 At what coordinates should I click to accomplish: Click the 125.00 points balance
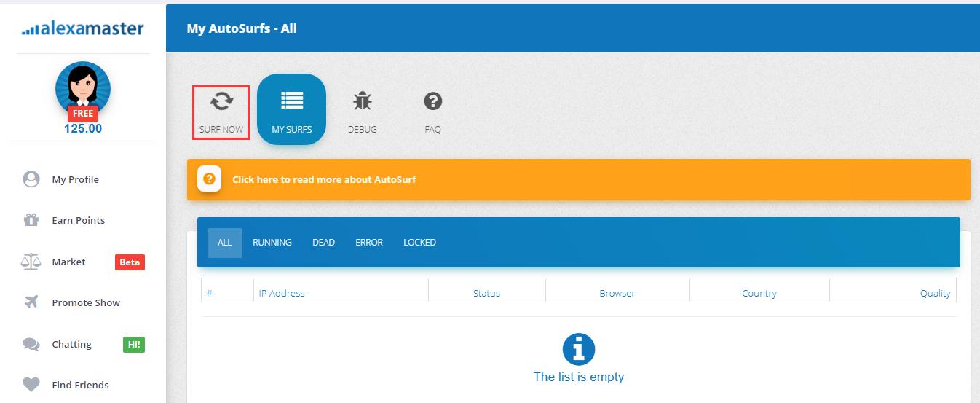pyautogui.click(x=83, y=129)
